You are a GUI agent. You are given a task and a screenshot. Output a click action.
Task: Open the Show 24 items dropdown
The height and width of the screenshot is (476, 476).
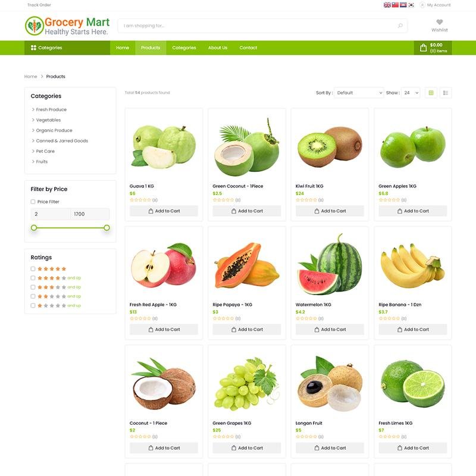point(411,93)
